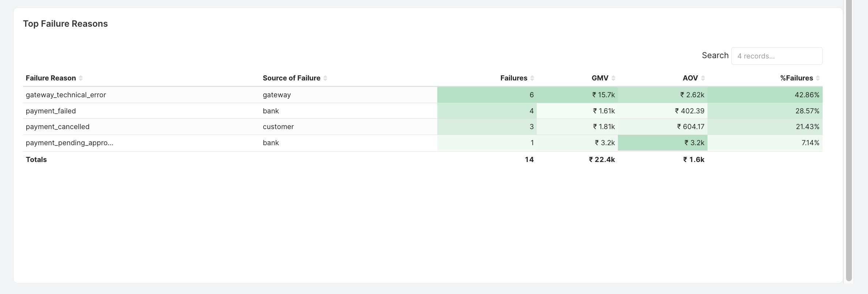Select the payment_failed row

423,111
